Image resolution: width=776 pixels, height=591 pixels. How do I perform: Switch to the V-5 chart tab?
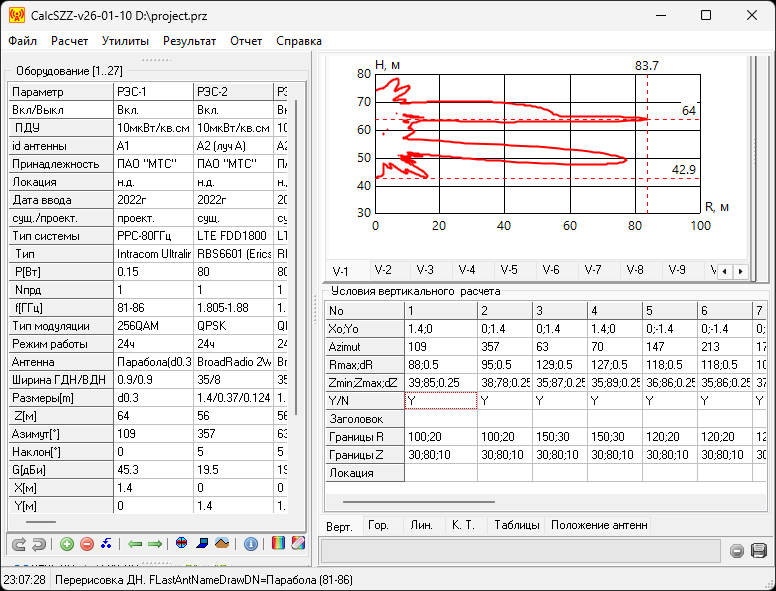509,270
